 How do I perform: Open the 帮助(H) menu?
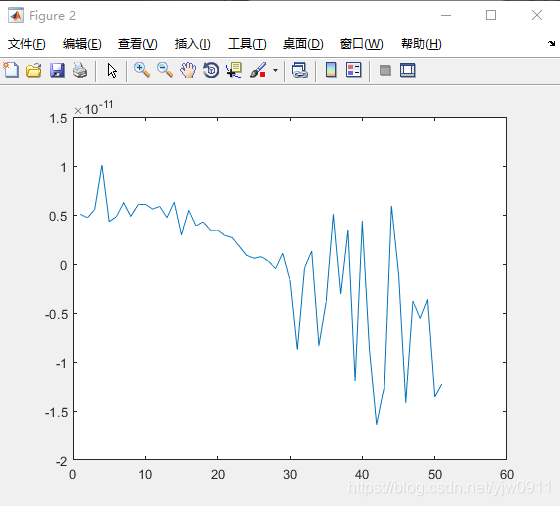tap(421, 44)
